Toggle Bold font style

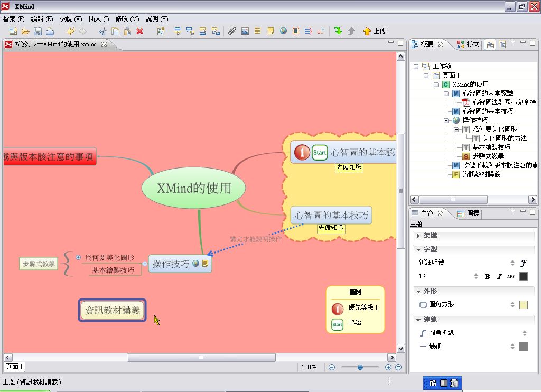[x=487, y=276]
